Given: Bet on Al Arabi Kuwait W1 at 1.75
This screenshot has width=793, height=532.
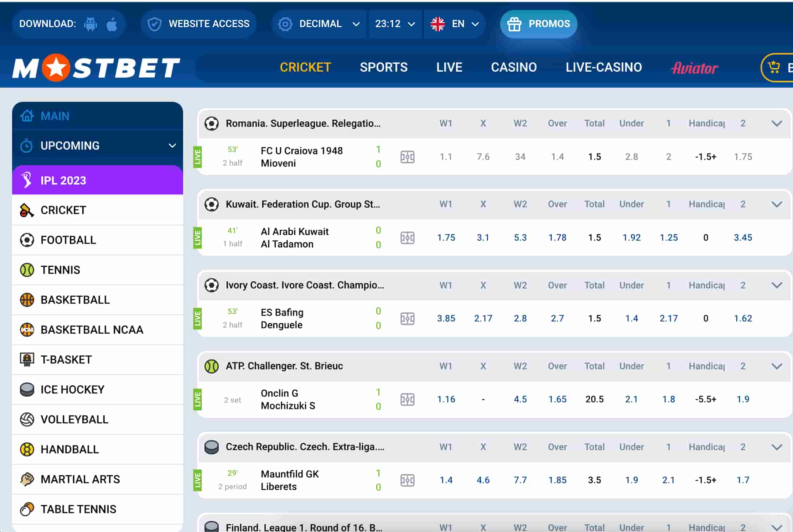Looking at the screenshot, I should coord(446,238).
